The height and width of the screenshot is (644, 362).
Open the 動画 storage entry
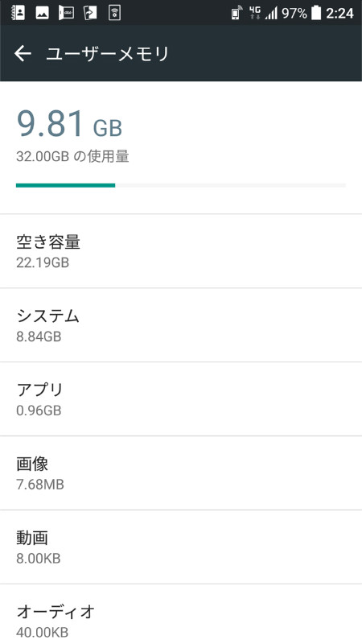pos(181,547)
